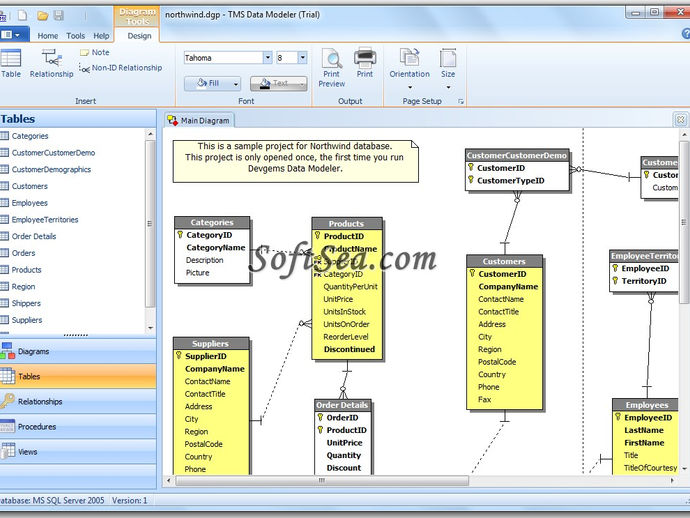Viewport: 690px width, 518px height.
Task: Click Discontinued field in Products table
Action: click(349, 349)
